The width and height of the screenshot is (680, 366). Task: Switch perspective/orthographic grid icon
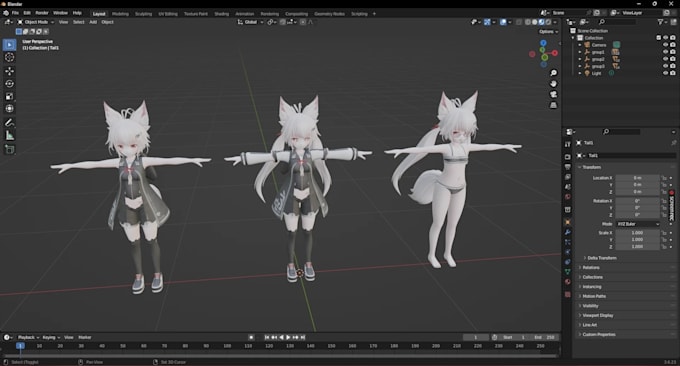click(553, 105)
